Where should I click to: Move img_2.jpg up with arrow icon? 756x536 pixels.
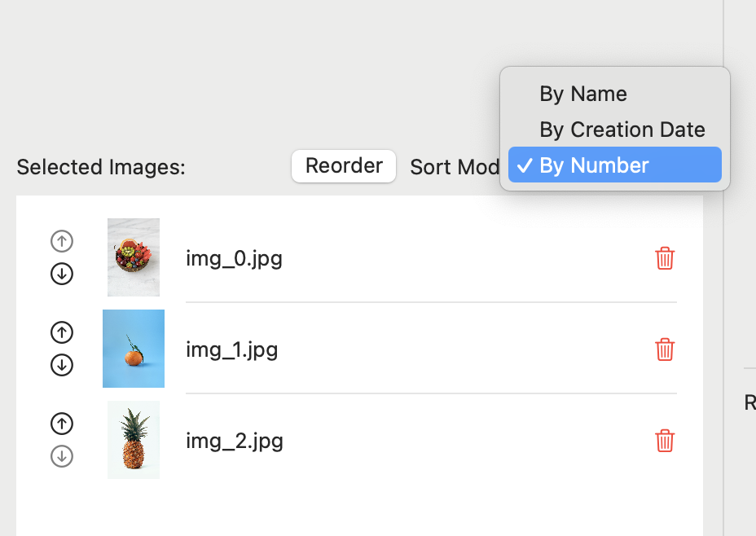(62, 424)
